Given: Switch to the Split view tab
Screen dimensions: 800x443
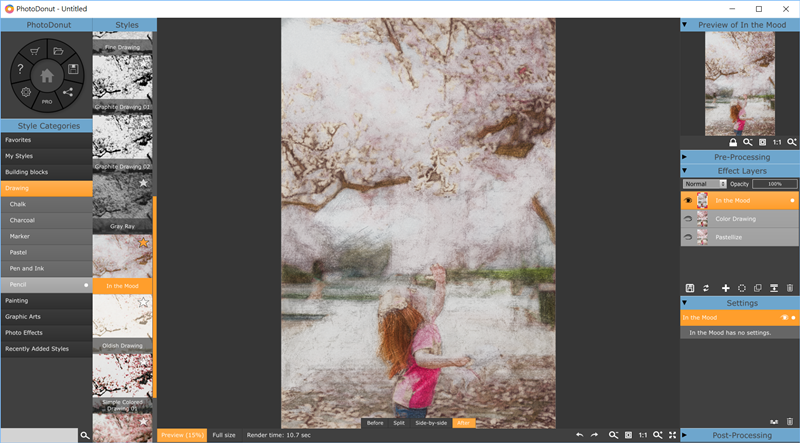Looking at the screenshot, I should click(399, 423).
